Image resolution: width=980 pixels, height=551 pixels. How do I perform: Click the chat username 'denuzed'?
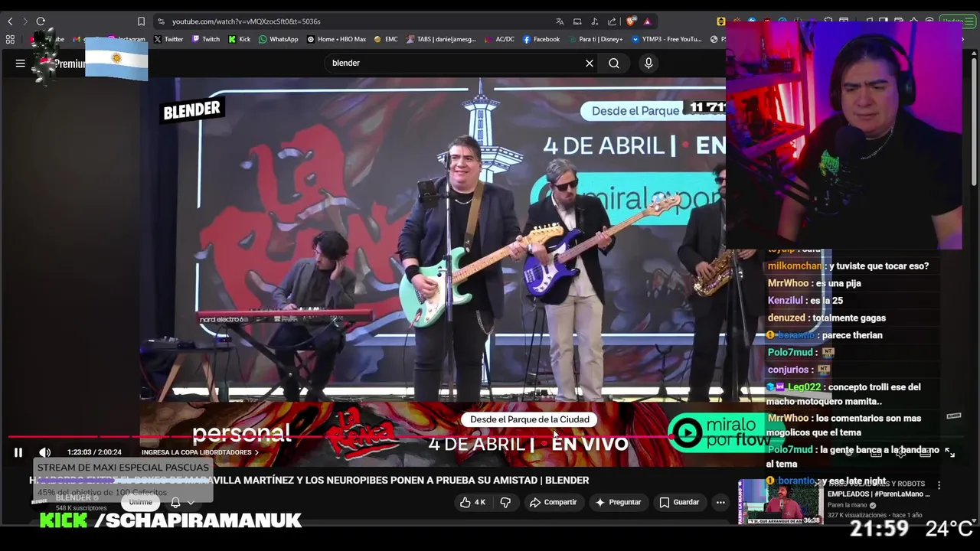click(786, 318)
